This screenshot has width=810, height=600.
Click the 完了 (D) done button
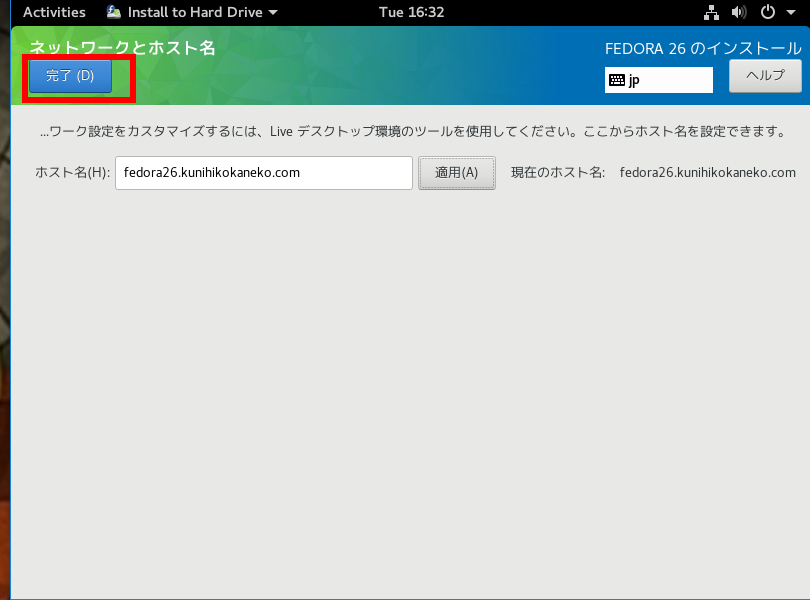coord(70,76)
